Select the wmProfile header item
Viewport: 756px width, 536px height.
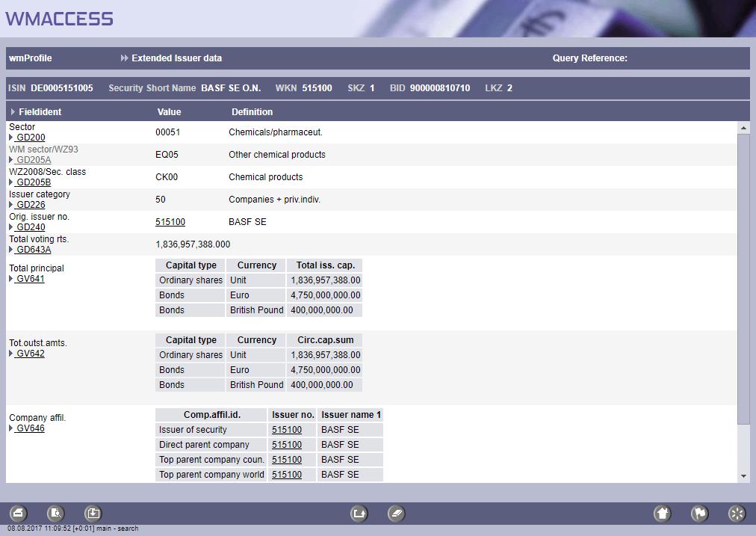coord(31,58)
